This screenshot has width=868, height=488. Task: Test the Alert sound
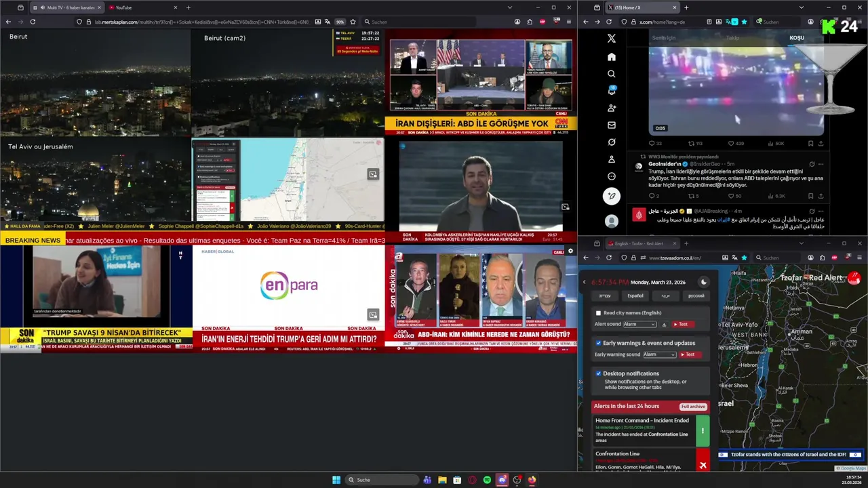tap(684, 325)
